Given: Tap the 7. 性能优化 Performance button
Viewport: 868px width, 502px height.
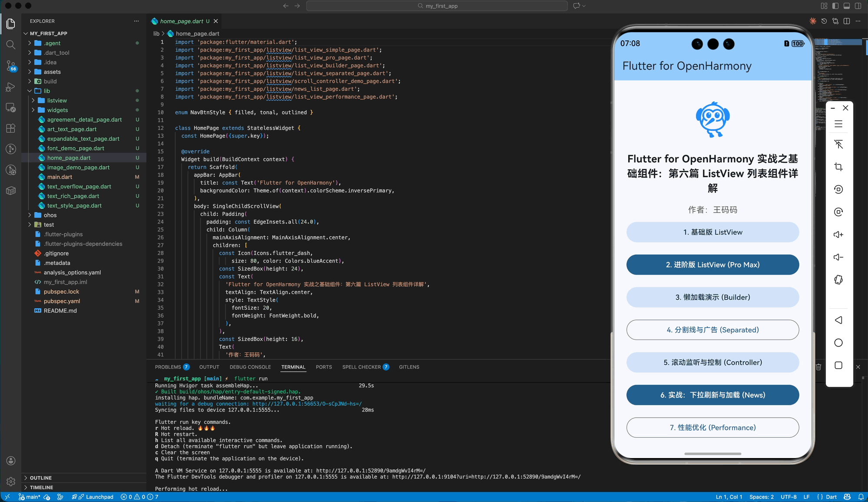Looking at the screenshot, I should [x=712, y=427].
